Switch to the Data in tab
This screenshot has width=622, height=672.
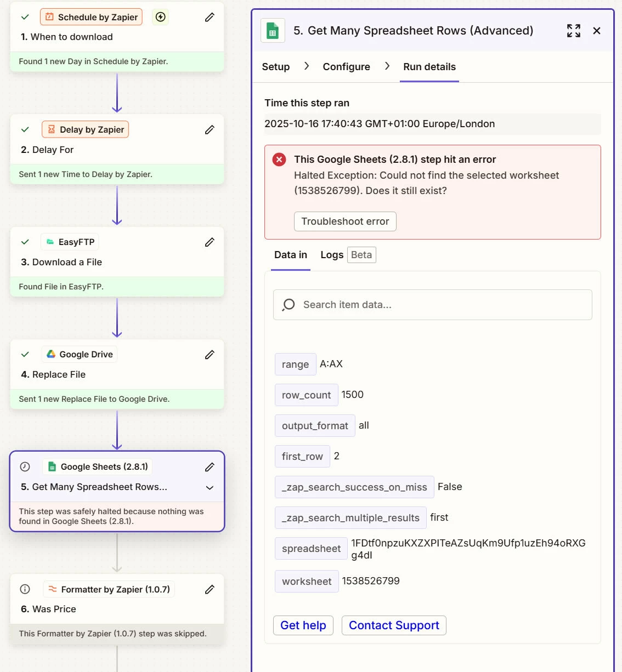291,255
